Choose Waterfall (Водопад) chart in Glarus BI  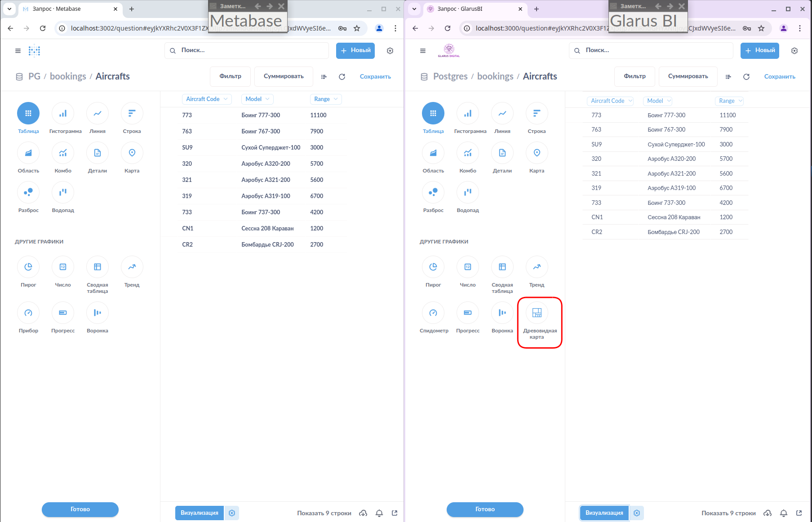468,193
